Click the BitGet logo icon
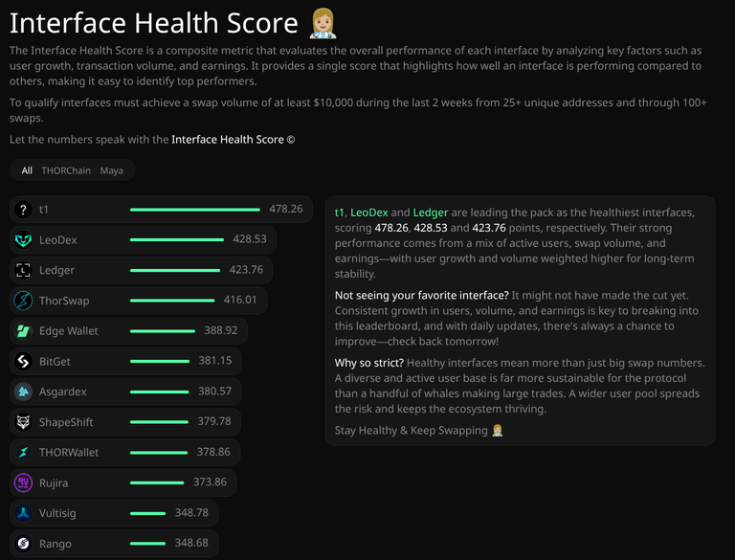Image resolution: width=735 pixels, height=560 pixels. pyautogui.click(x=23, y=361)
